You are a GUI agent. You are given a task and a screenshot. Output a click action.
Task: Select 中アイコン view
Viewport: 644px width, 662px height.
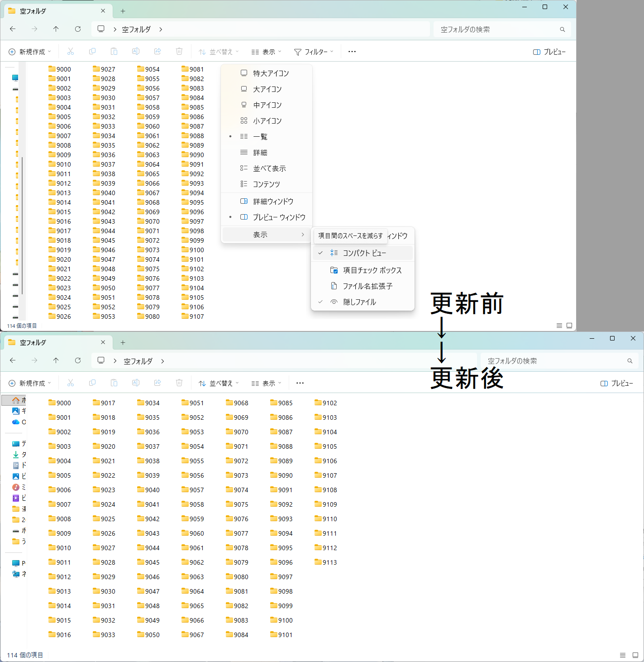coord(267,105)
